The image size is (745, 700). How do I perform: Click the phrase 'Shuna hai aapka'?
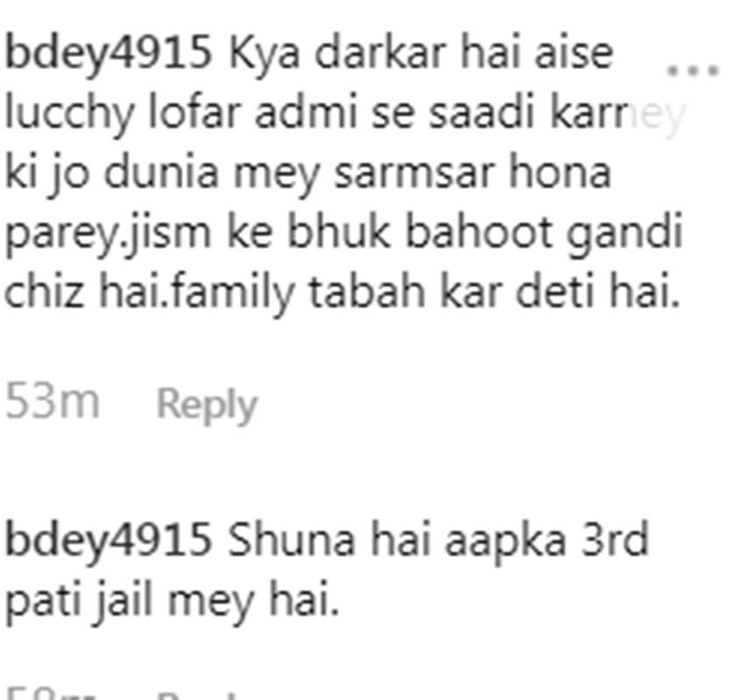(397, 541)
